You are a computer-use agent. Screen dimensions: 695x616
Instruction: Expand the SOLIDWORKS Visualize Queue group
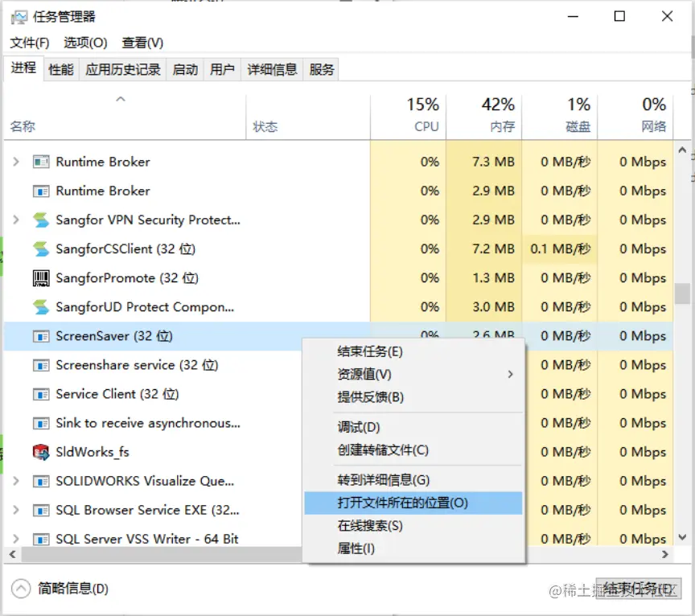(16, 481)
